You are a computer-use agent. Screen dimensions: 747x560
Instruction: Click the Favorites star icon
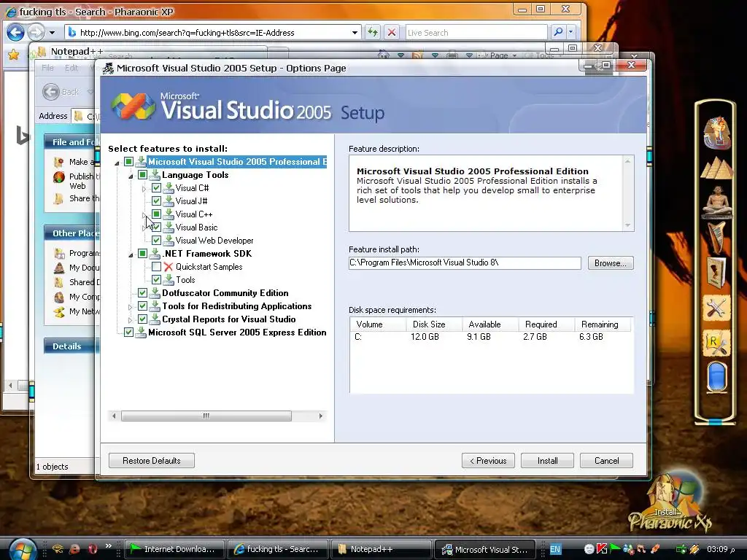[14, 55]
